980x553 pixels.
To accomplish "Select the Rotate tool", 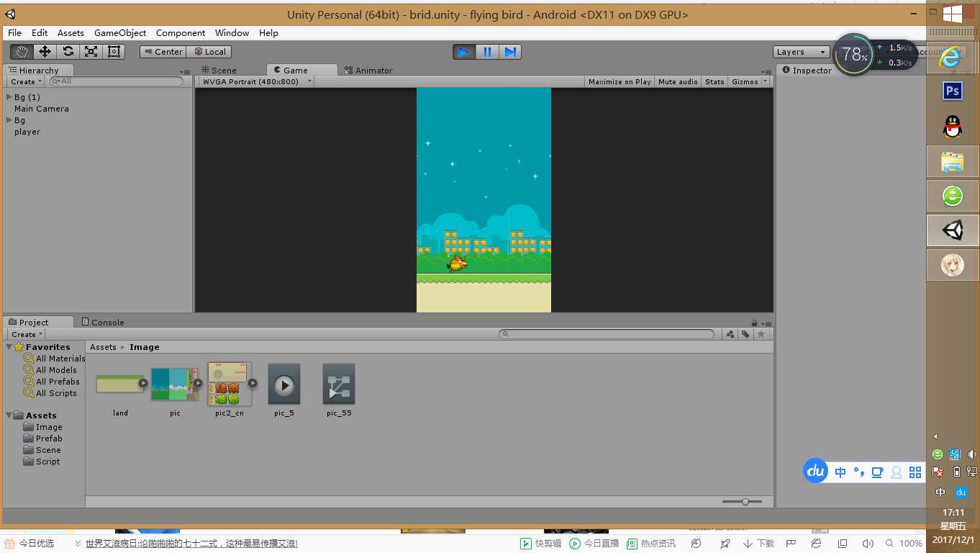I will pyautogui.click(x=68, y=51).
